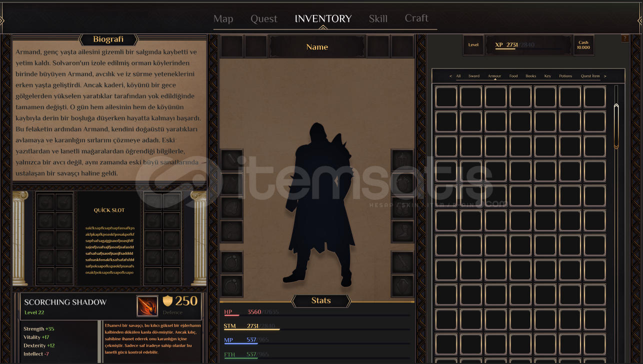Image resolution: width=643 pixels, height=364 pixels.
Task: Select bottom-right quick slot of right grid
Action: click(171, 276)
